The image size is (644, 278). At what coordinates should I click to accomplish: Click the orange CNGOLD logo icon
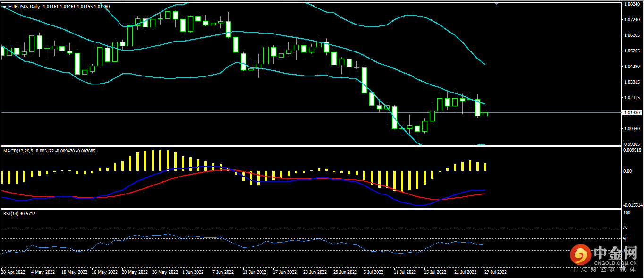point(580,255)
